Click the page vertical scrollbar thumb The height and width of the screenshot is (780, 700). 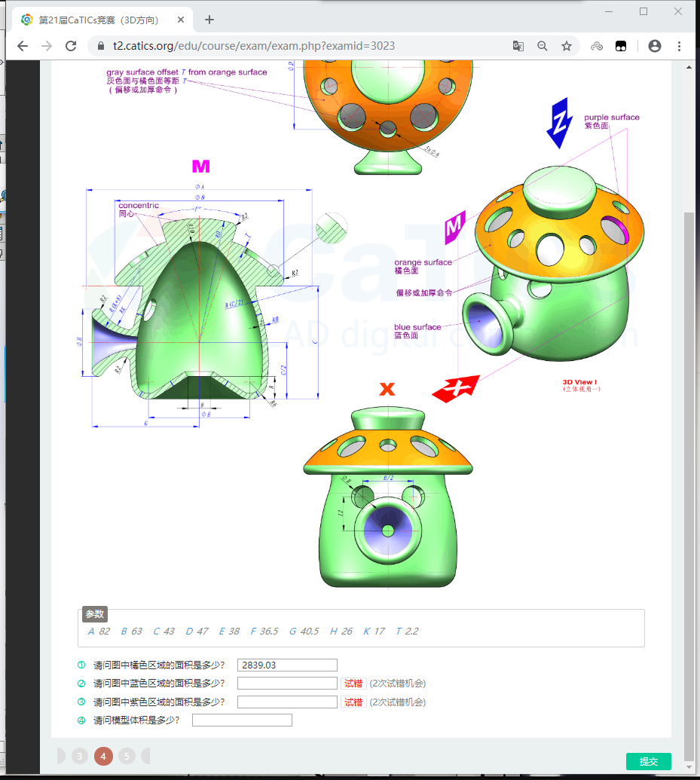(689, 482)
